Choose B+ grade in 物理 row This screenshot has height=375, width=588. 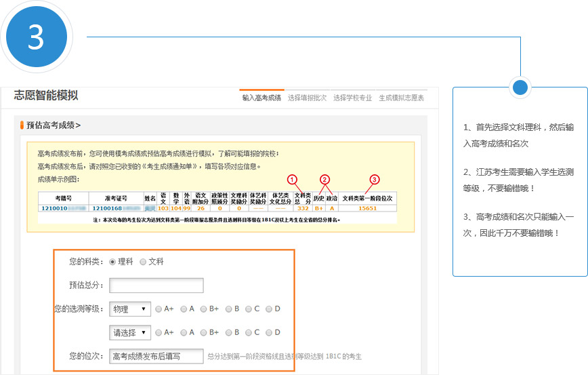click(x=204, y=309)
